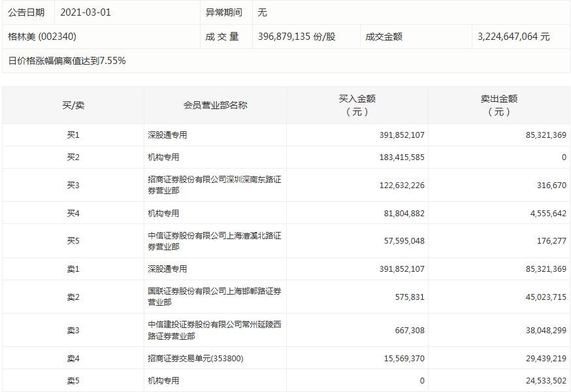Select the 卖5 row label
The width and height of the screenshot is (571, 392).
point(73,381)
